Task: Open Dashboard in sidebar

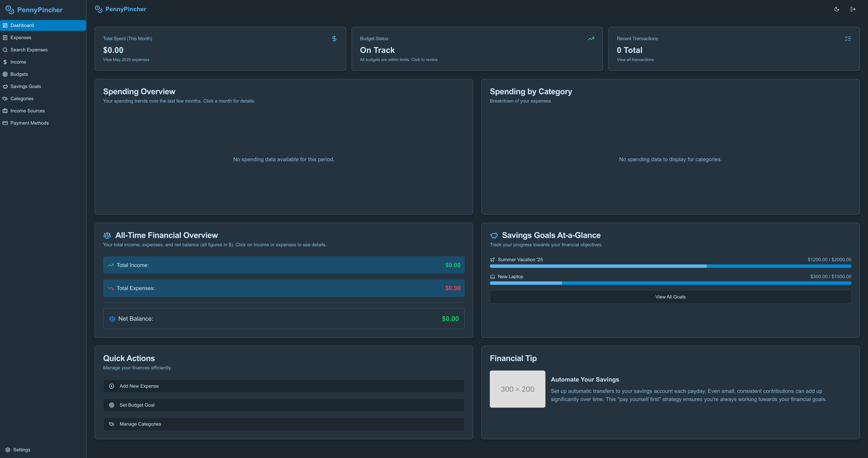Action: (x=43, y=25)
